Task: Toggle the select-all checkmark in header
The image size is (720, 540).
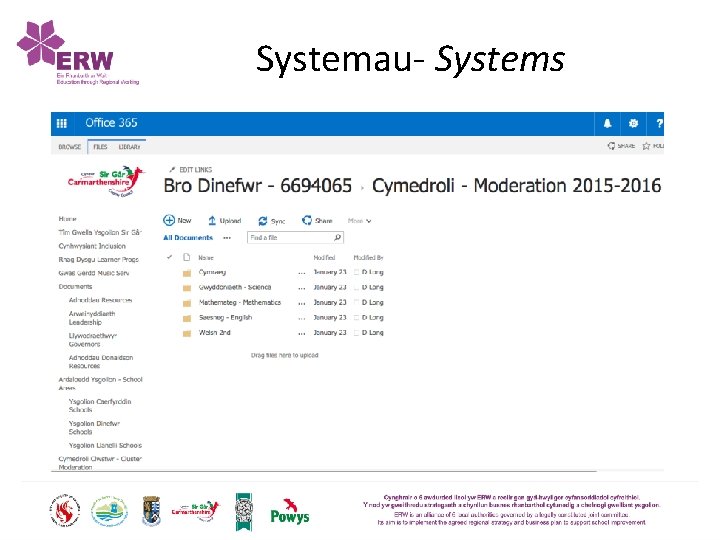Action: tap(169, 257)
